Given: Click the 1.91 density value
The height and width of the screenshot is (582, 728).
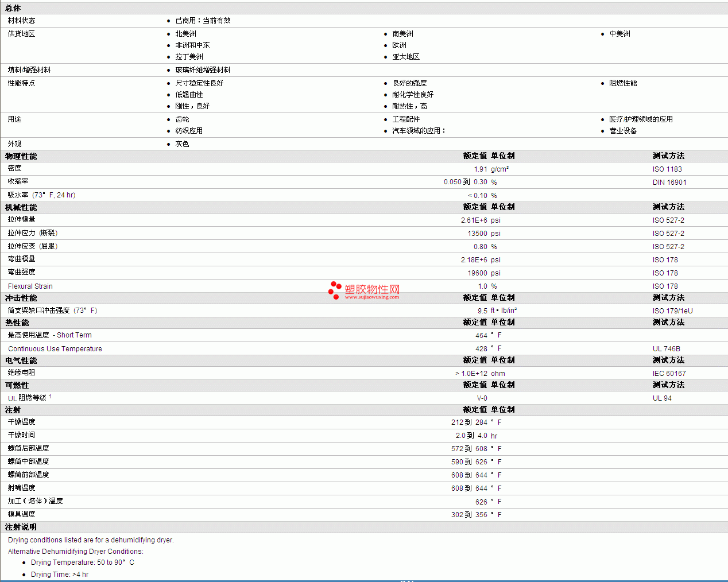Looking at the screenshot, I should pos(481,169).
